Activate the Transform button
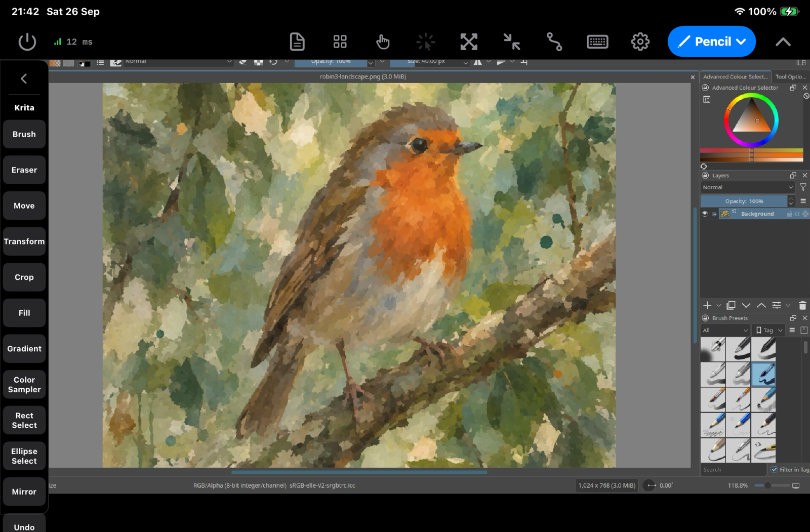 [24, 241]
